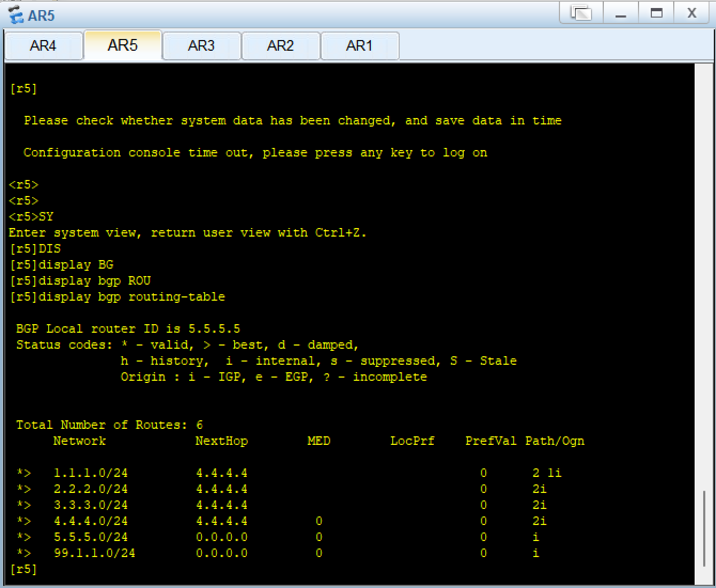Click the 'Please check whether system data' line
The height and width of the screenshot is (588, 716).
click(293, 121)
